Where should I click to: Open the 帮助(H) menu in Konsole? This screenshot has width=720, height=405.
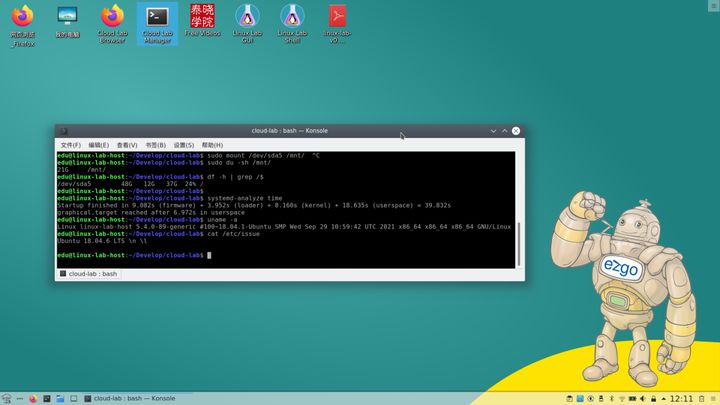212,145
